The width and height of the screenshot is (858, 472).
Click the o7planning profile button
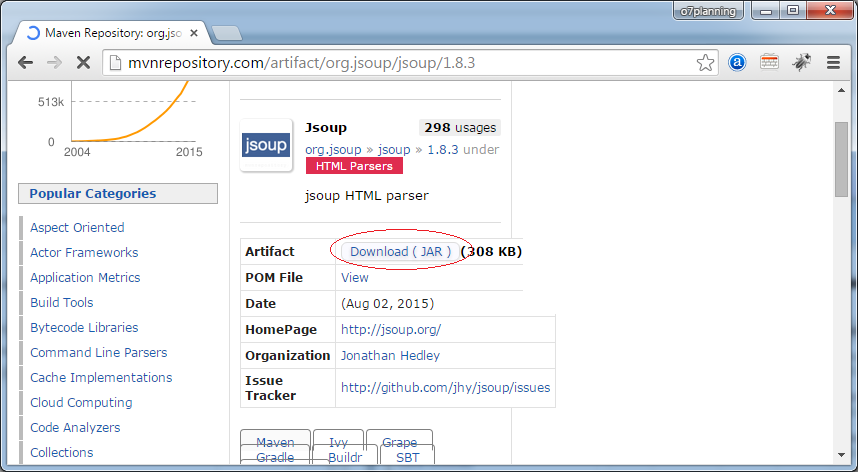pos(708,10)
